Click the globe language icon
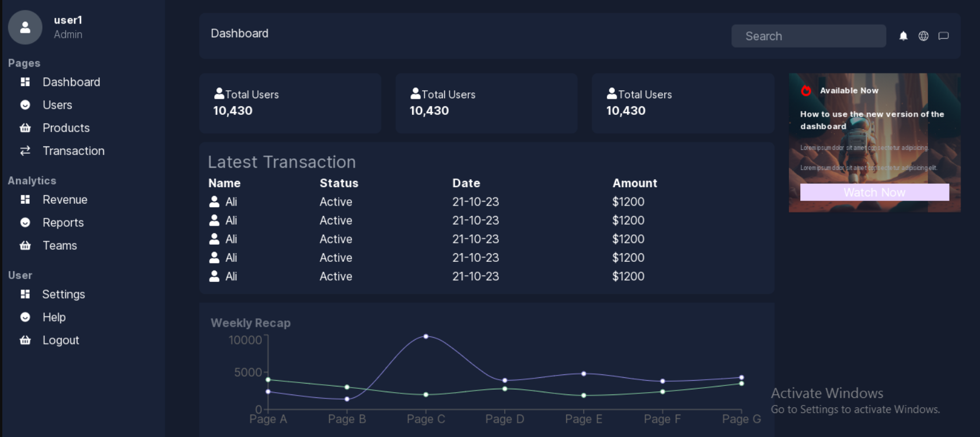980x437 pixels. coord(923,36)
